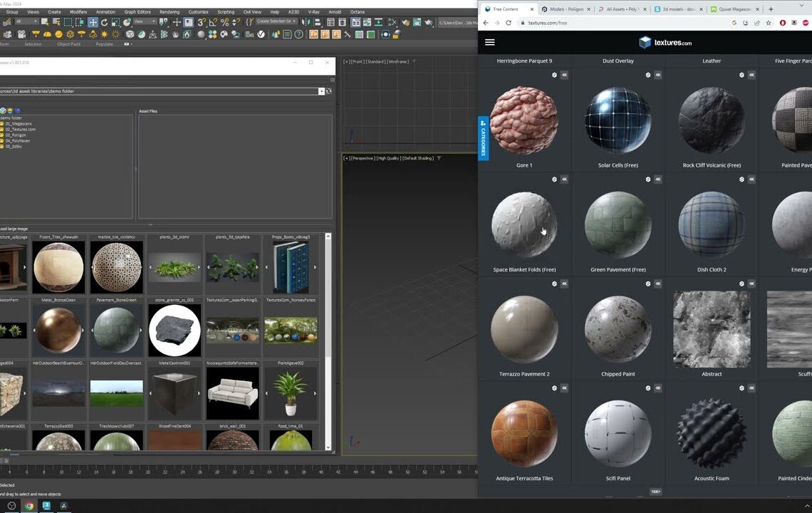The image size is (812, 513).
Task: Toggle 4K preview on the Gore 1 material
Action: [564, 74]
